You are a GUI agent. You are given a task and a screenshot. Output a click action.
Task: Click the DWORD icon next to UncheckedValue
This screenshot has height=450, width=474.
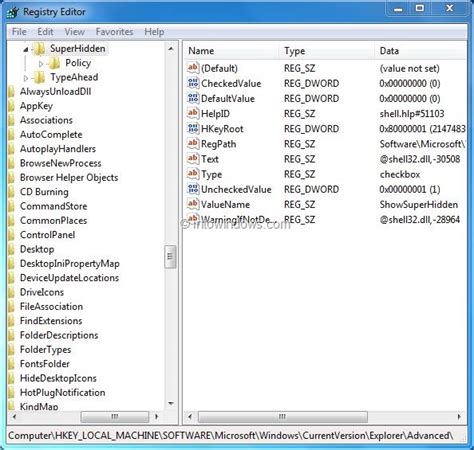pos(193,189)
